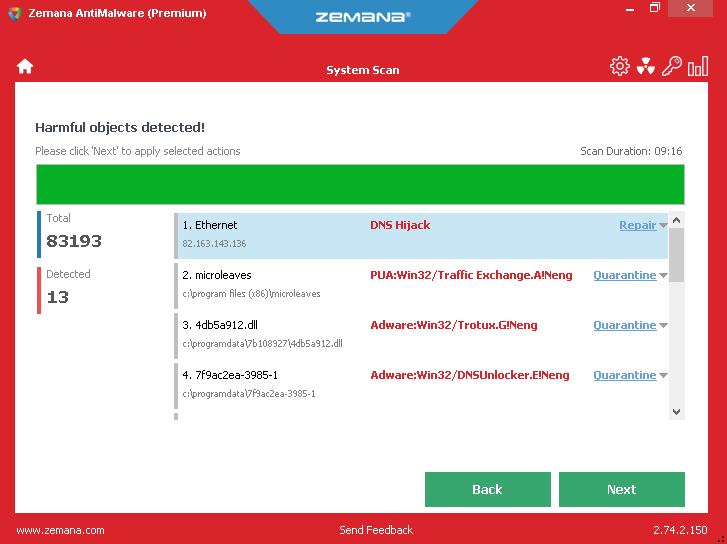Restore down the Zemana window
The width and height of the screenshot is (727, 544).
[654, 8]
